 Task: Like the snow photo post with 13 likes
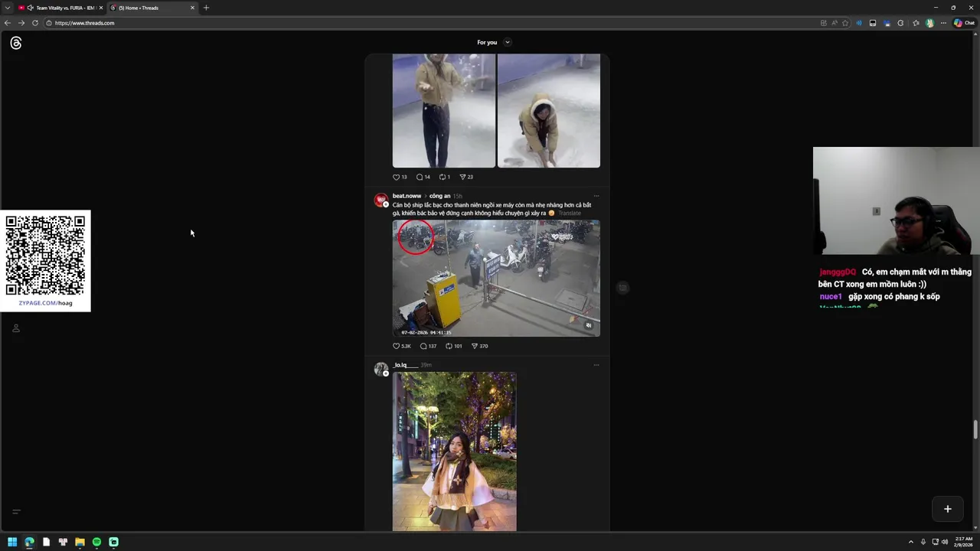pos(400,177)
